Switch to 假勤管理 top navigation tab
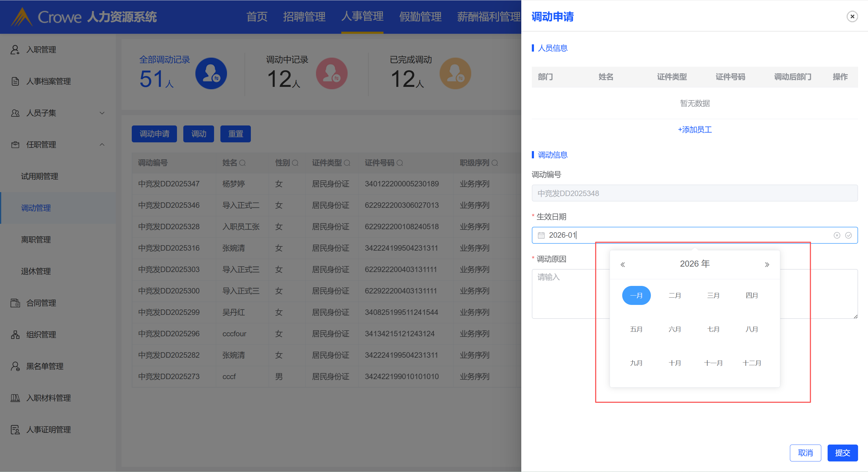The image size is (868, 472). click(x=420, y=17)
